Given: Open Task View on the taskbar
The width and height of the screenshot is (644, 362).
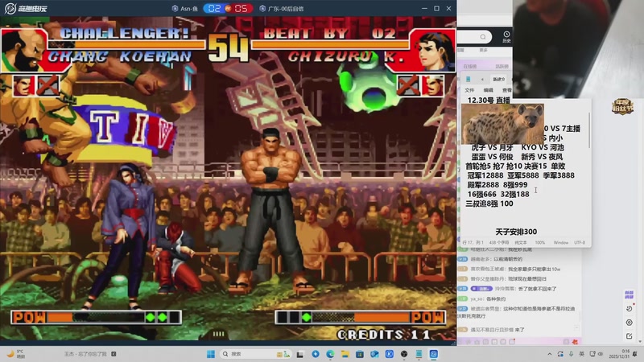Looking at the screenshot, I should [300, 354].
